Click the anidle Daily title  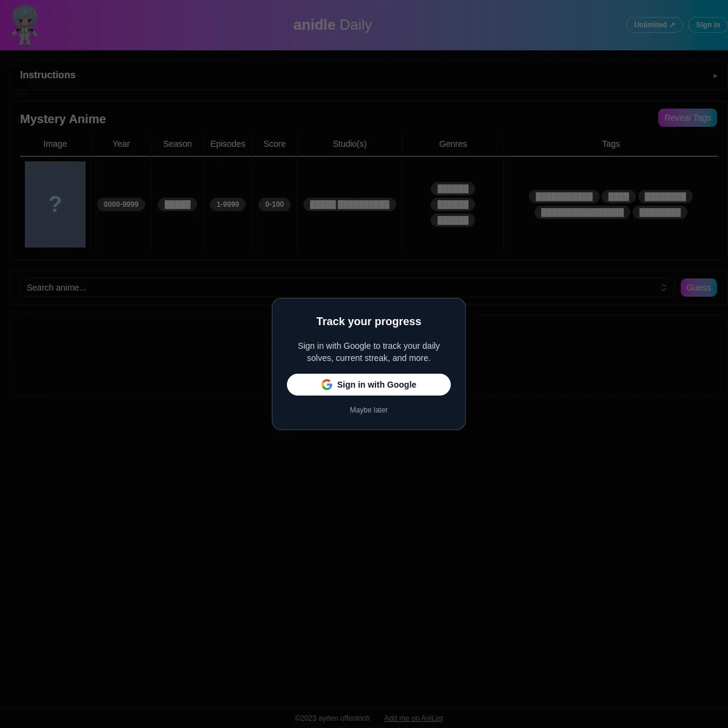332,25
